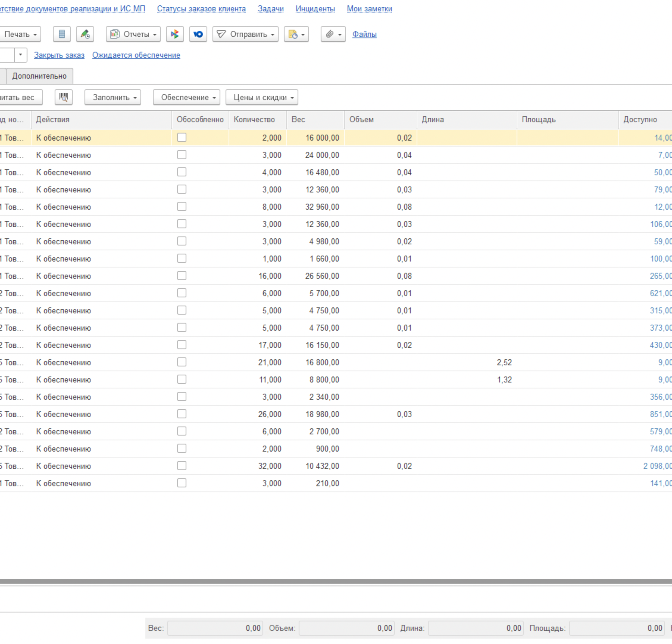Click the Закрыть заказ link
This screenshot has height=644, width=672.
click(59, 55)
